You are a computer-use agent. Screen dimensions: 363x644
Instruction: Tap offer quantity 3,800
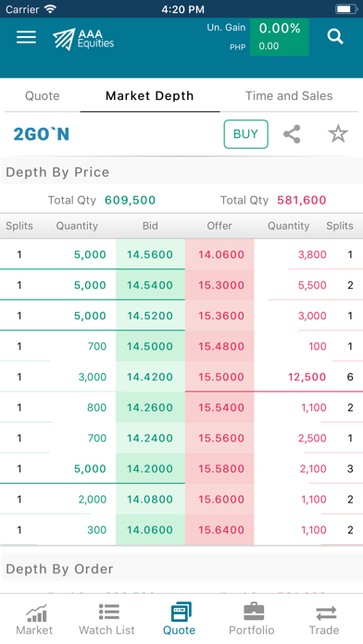[x=312, y=254]
